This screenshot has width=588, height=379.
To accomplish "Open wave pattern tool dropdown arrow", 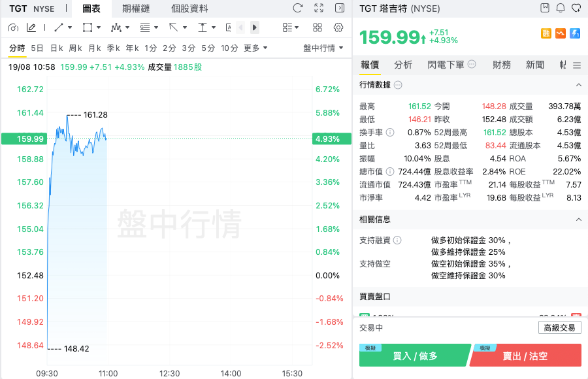I will pos(127,27).
